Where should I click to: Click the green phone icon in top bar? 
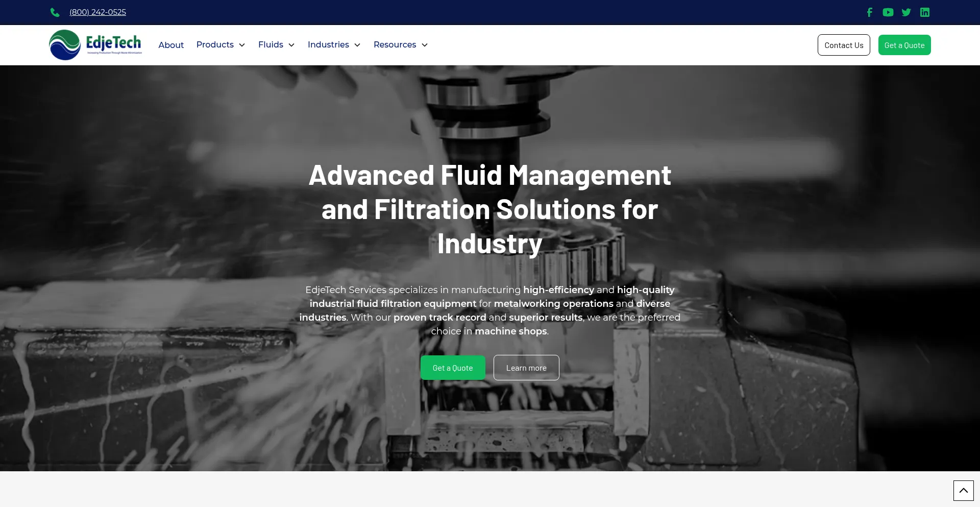[55, 12]
